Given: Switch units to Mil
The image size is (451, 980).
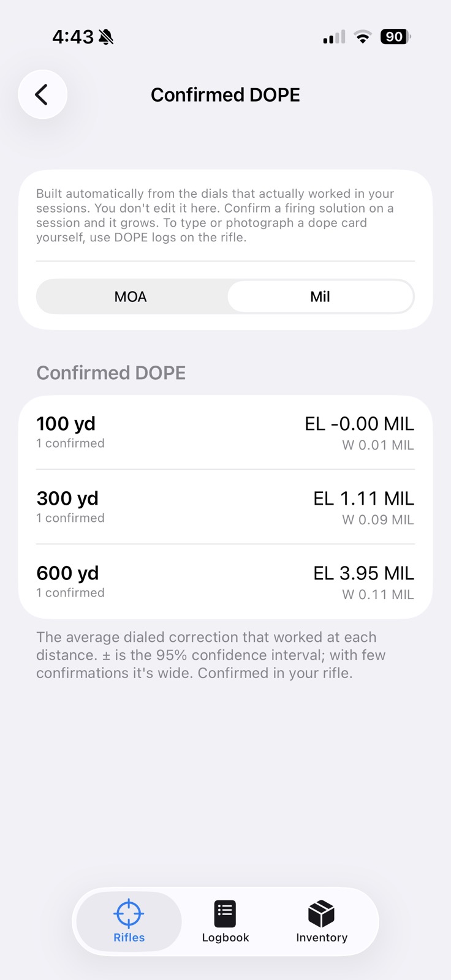Looking at the screenshot, I should [x=320, y=296].
